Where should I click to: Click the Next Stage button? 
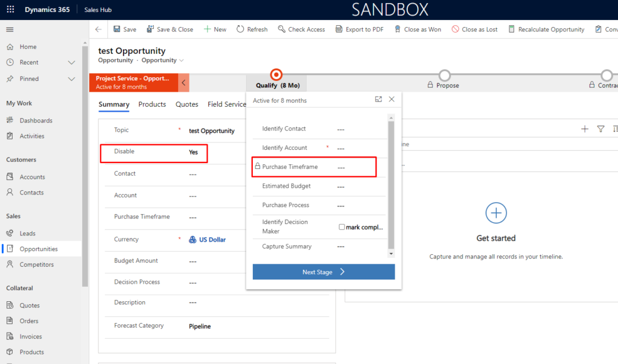click(323, 272)
